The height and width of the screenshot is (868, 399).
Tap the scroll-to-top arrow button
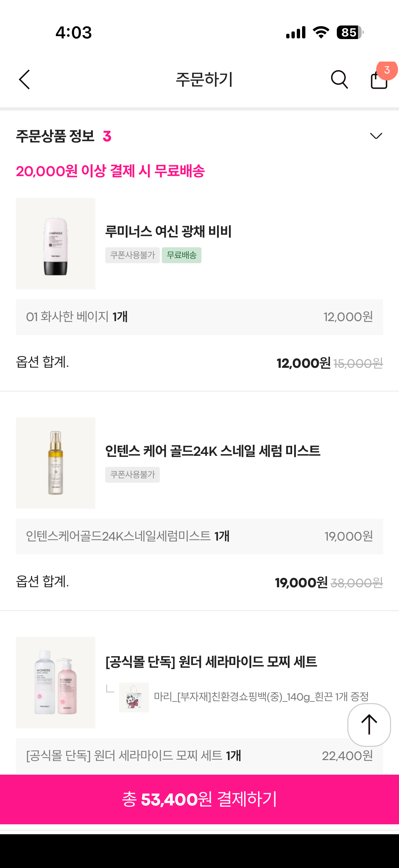pos(369,724)
